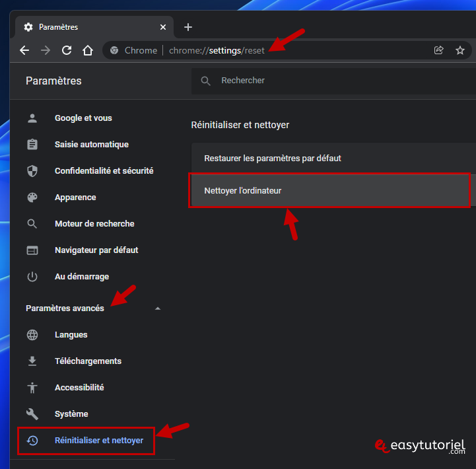Click the person icon for Google et vous

pos(32,118)
